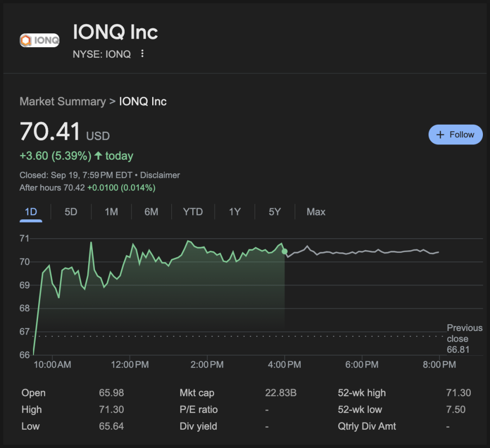
Task: Click the 52-wk high label
Action: click(x=362, y=393)
